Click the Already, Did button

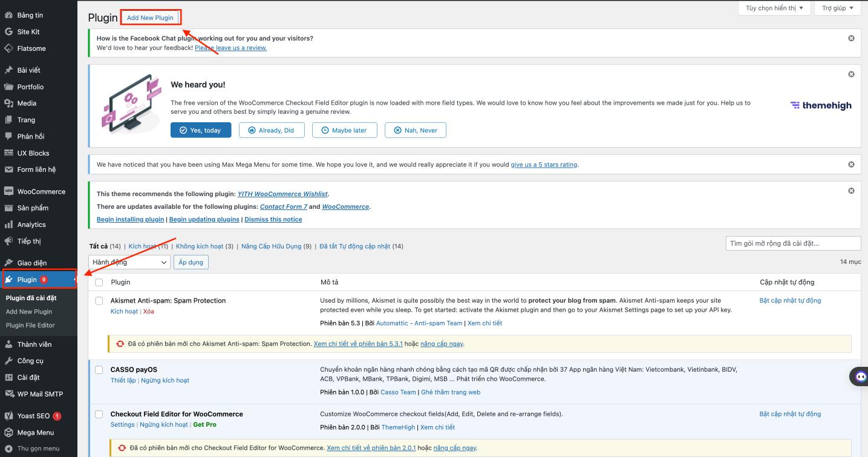click(x=271, y=130)
